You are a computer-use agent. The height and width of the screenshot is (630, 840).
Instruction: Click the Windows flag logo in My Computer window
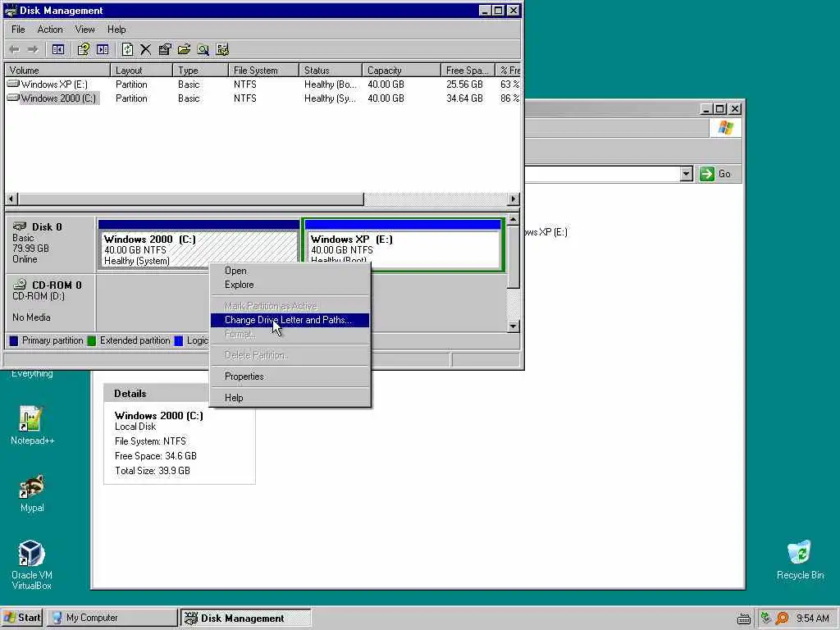point(725,128)
